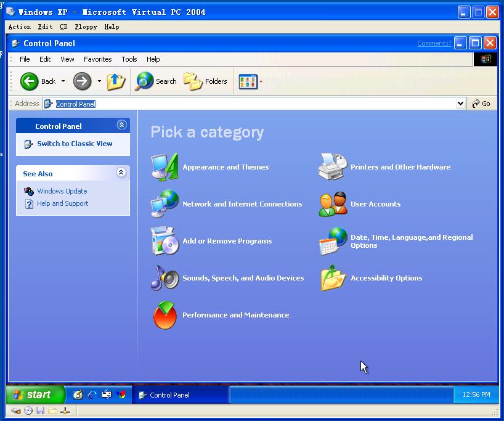This screenshot has width=504, height=421.
Task: Select the Sounds, Speech, and Audio Devices text link
Action: coord(243,278)
